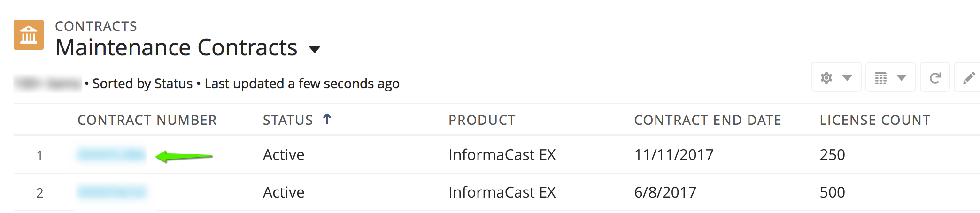Sort by Contract End Date header
Image resolution: width=980 pixels, height=213 pixels.
707,121
